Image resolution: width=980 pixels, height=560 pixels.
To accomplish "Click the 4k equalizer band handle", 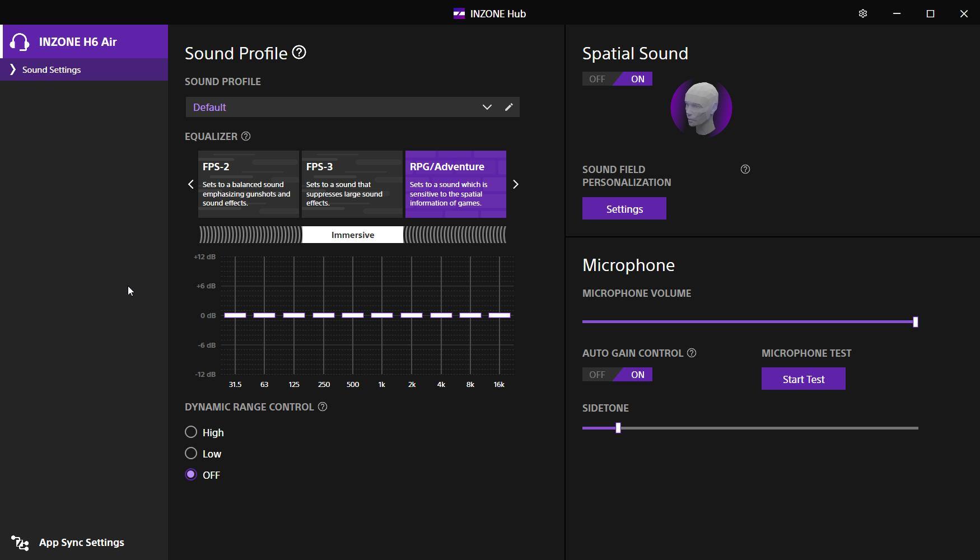I will [441, 315].
